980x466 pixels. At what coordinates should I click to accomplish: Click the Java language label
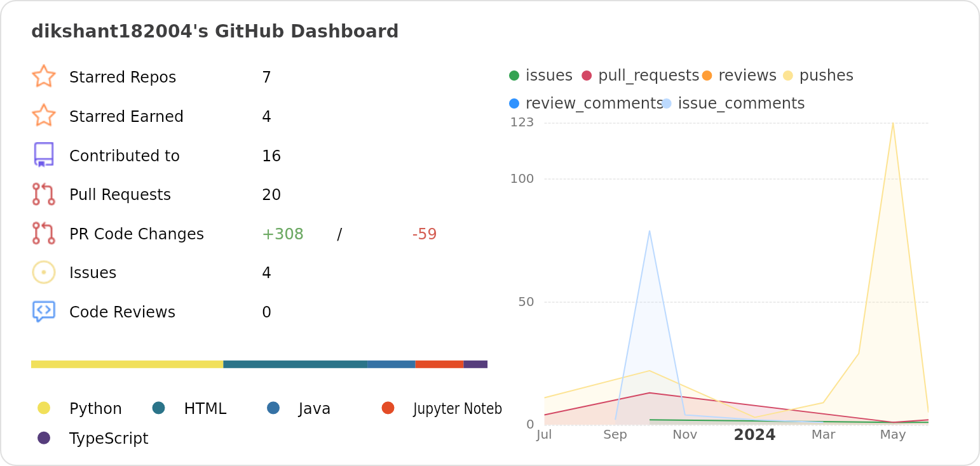[315, 409]
